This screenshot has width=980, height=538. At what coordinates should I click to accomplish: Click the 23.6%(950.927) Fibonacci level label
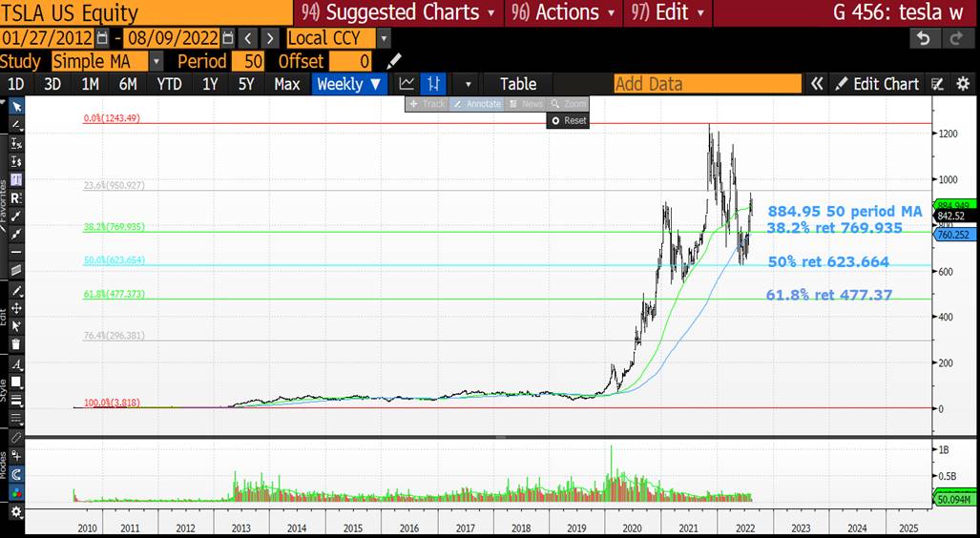114,186
